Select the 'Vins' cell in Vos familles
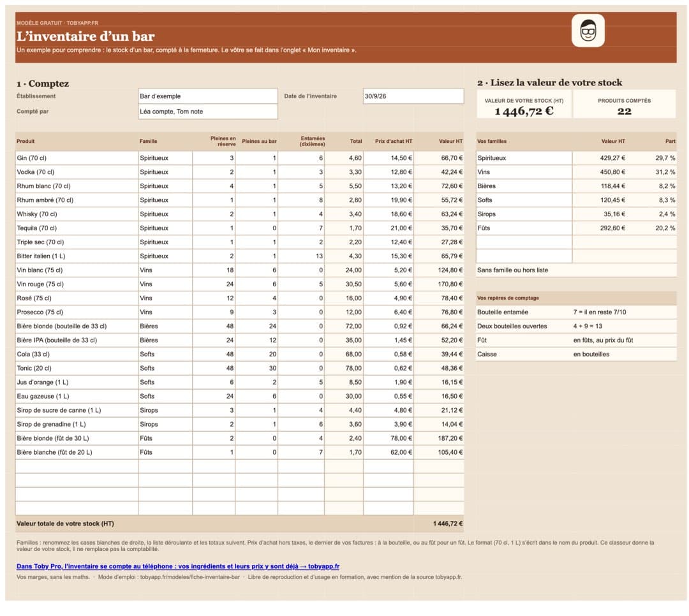This screenshot has width=689, height=616. pos(524,172)
